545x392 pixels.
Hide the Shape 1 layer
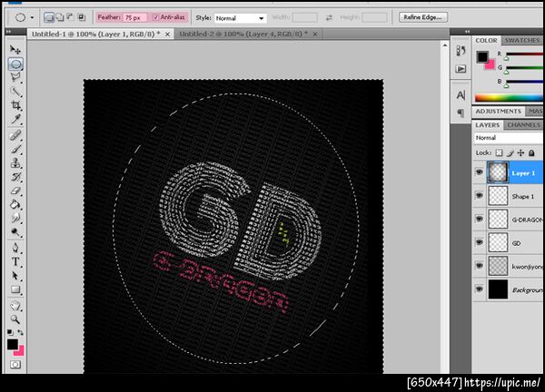[x=479, y=195]
